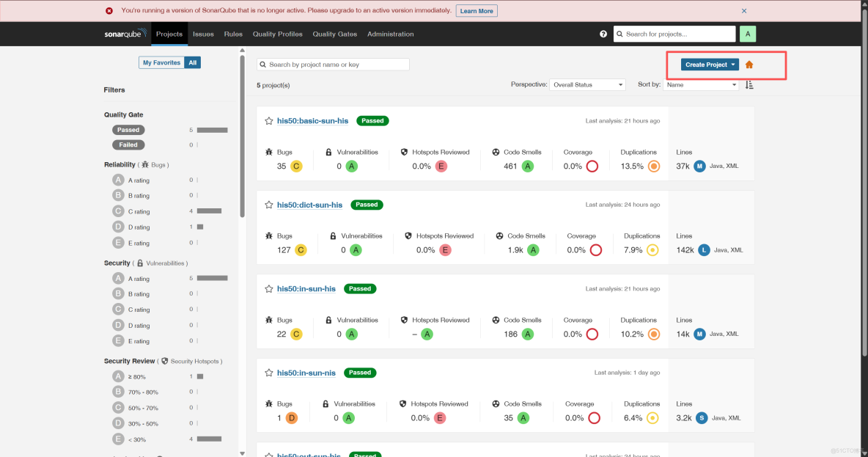
Task: Open the help question mark icon
Action: (x=603, y=34)
